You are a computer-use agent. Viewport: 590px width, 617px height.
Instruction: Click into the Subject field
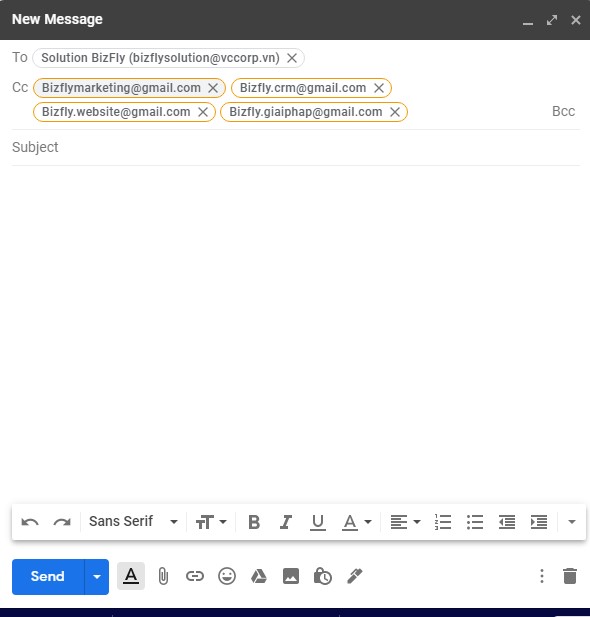pyautogui.click(x=296, y=147)
